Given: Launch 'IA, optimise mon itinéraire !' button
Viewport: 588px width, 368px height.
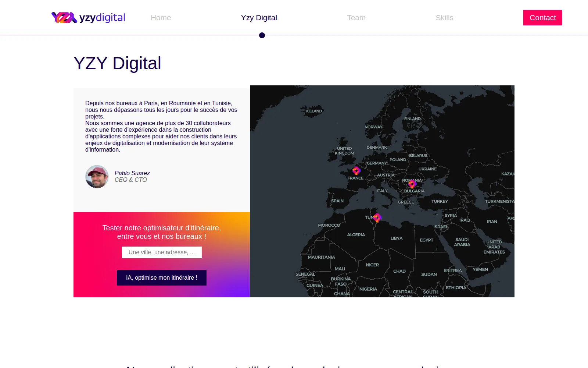Looking at the screenshot, I should [x=162, y=278].
